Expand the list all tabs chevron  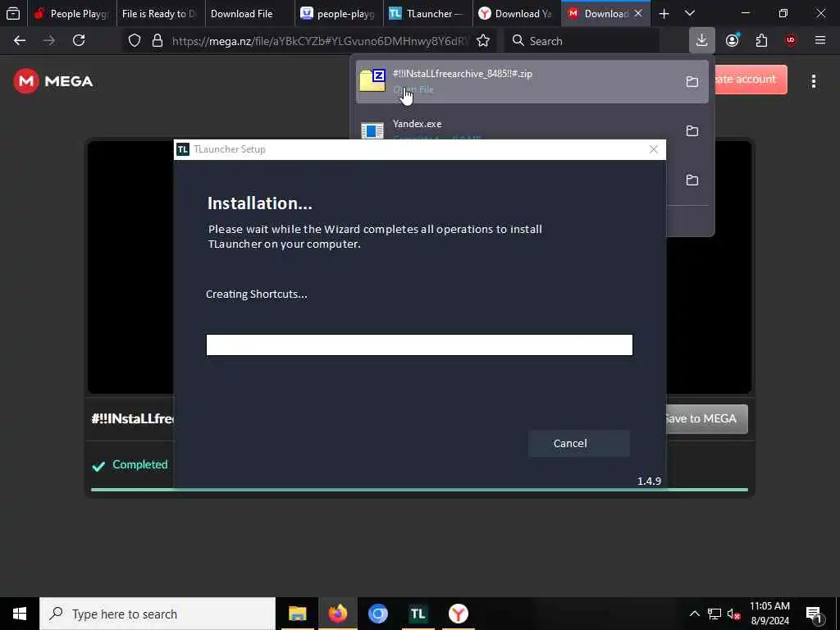point(690,13)
